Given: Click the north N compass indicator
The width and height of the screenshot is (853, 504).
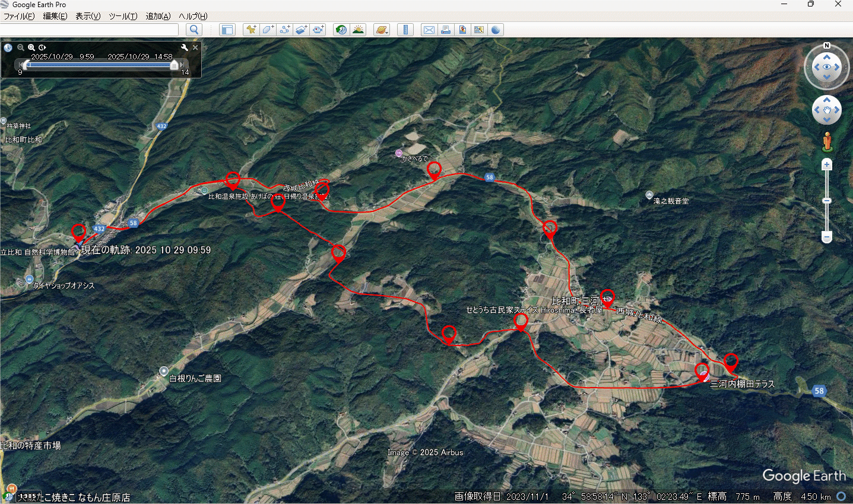Looking at the screenshot, I should click(826, 46).
